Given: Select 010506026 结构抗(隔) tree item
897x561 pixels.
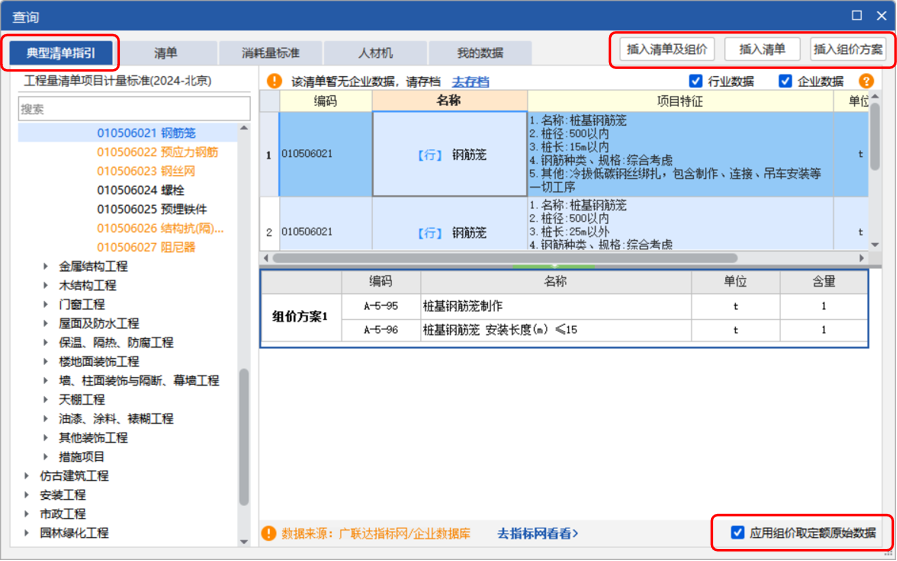Looking at the screenshot, I should 160,228.
